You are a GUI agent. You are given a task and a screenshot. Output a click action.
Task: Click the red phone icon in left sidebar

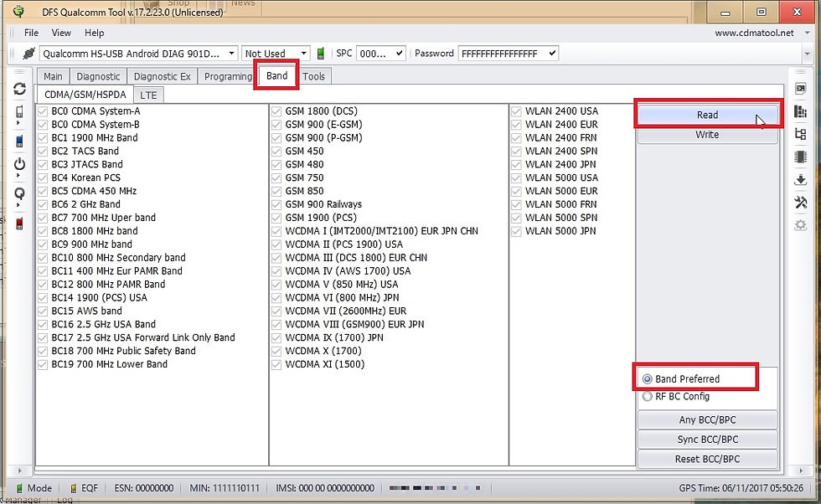point(19,224)
